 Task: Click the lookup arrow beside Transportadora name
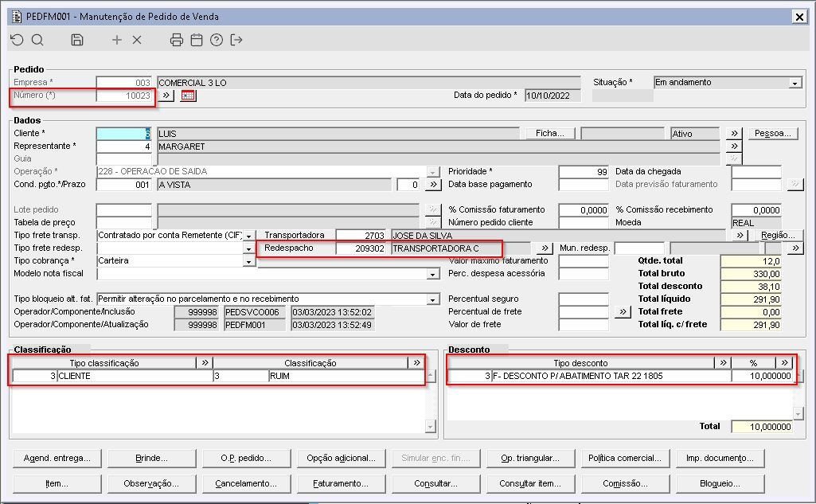pos(740,236)
